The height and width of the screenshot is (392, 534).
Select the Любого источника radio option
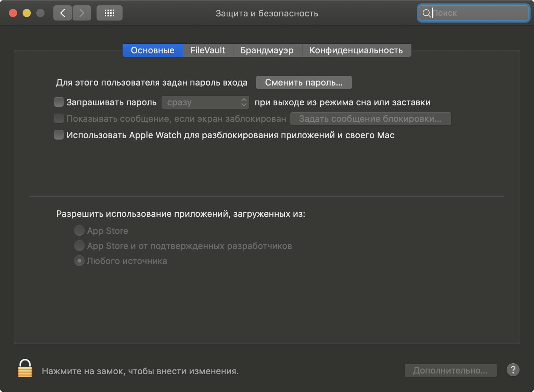point(79,261)
